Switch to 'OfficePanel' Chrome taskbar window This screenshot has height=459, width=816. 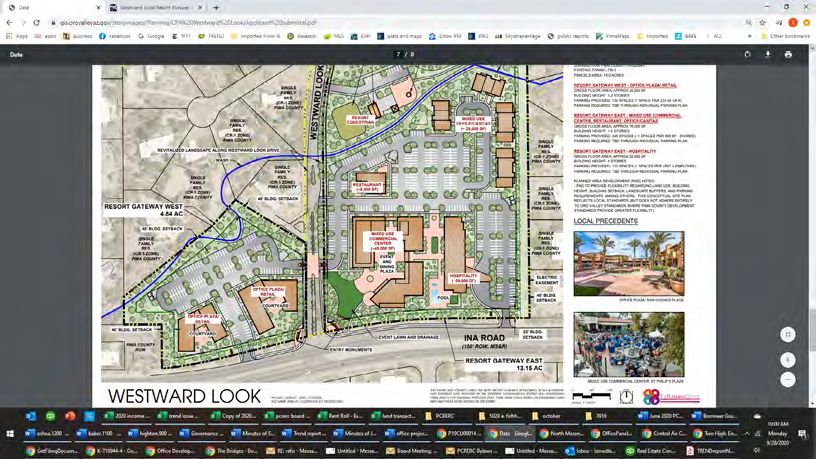click(x=614, y=434)
